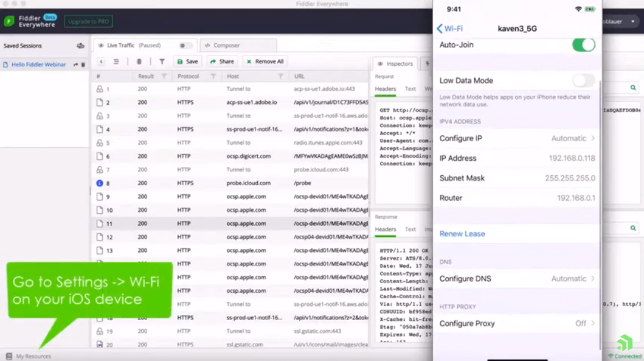Screen dimensions: 644x361
Task: Click session 12 row number
Action: tap(109, 237)
